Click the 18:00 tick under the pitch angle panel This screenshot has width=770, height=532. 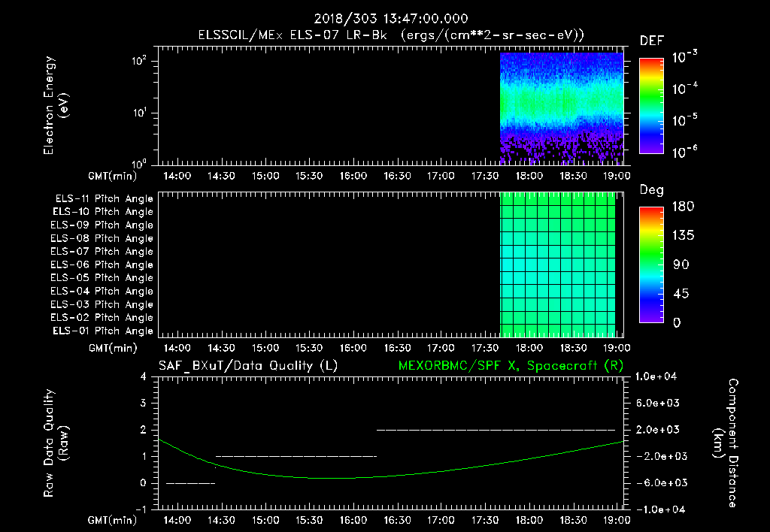tap(529, 347)
